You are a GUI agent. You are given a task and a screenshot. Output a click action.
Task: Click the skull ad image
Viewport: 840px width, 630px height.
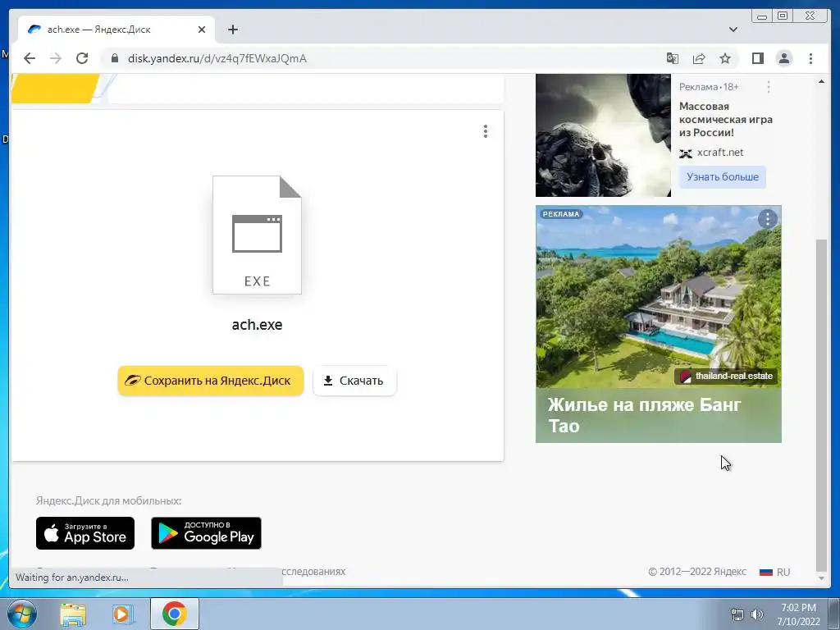click(x=603, y=135)
